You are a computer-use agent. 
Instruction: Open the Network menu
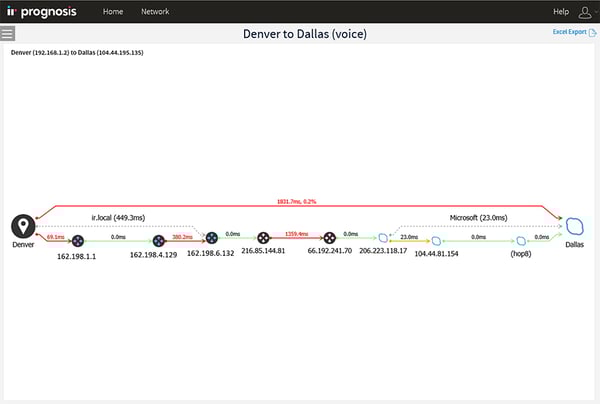[x=155, y=12]
